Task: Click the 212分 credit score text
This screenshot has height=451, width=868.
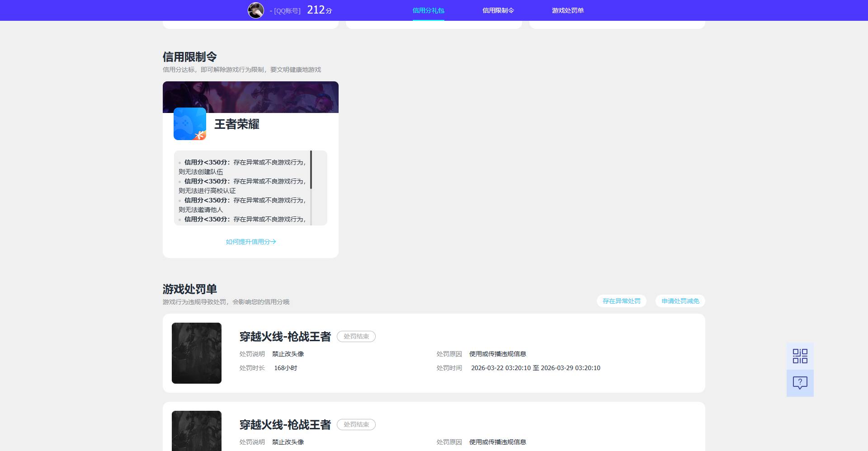Action: coord(319,10)
